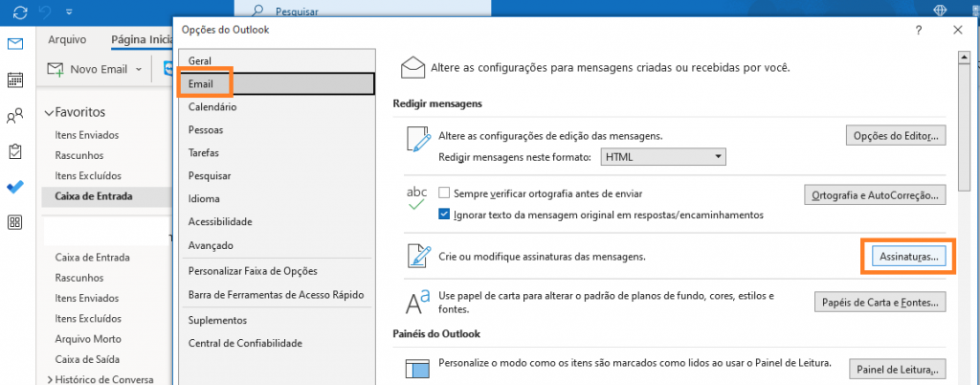Click the Send/Receive sync icon in title bar
The width and height of the screenshot is (980, 385).
coord(16,11)
